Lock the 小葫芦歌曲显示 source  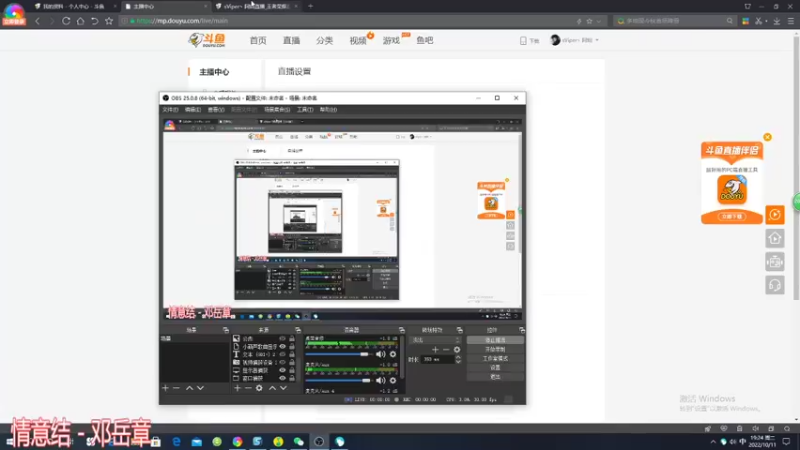[x=292, y=346]
